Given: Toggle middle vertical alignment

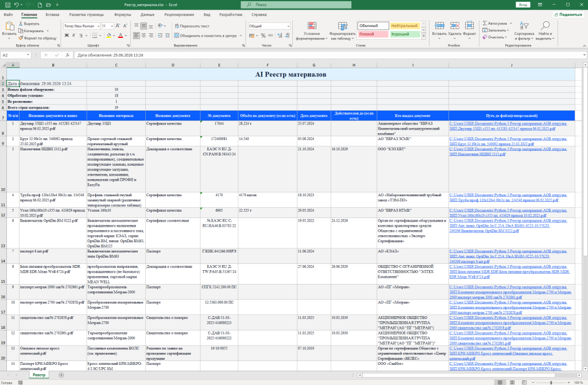Looking at the screenshot, I should coord(144,26).
